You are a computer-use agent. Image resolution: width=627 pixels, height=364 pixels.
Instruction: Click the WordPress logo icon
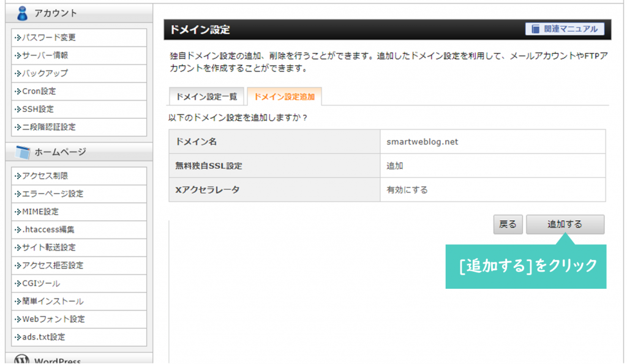pos(21,359)
